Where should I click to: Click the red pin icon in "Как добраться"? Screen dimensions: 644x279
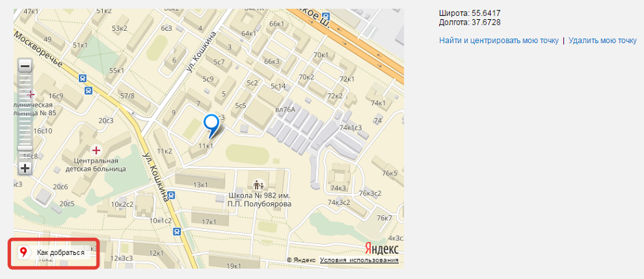[x=24, y=252]
